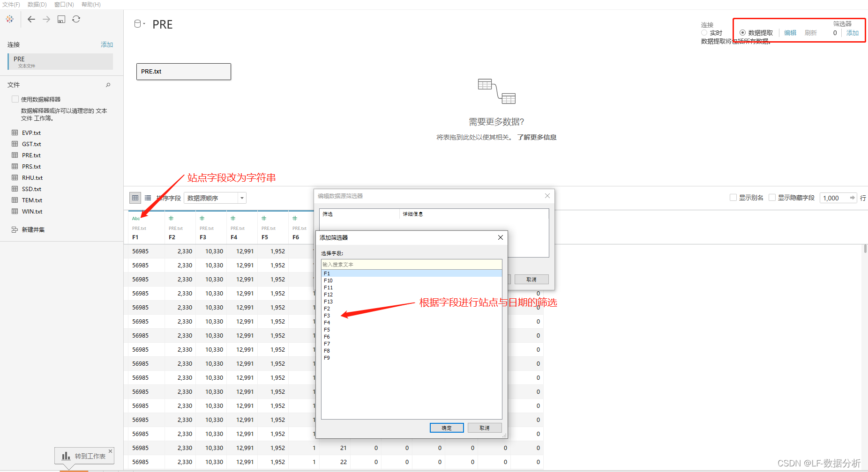Screen dimensions: 868x472
Task: Open the 了解更多信息 link
Action: pos(537,137)
